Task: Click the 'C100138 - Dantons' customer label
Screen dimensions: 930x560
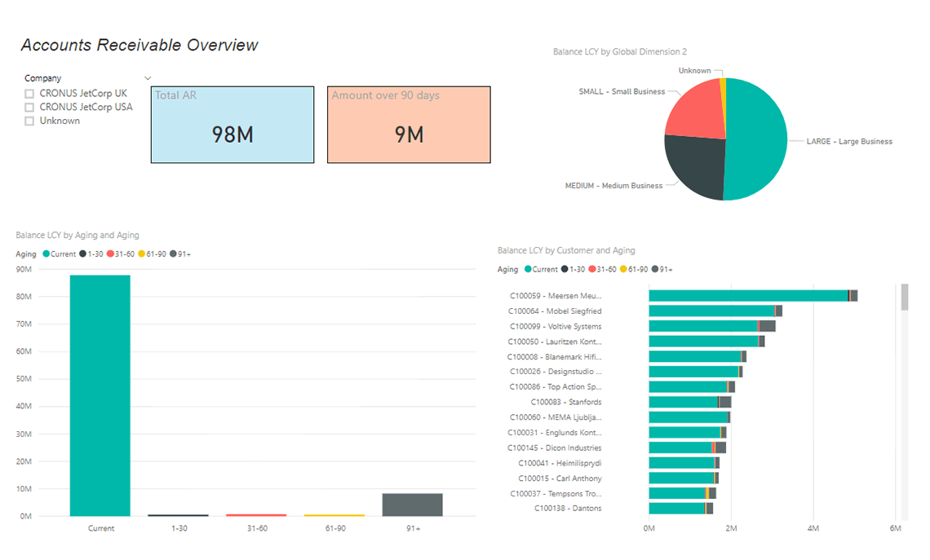Action: click(x=568, y=509)
